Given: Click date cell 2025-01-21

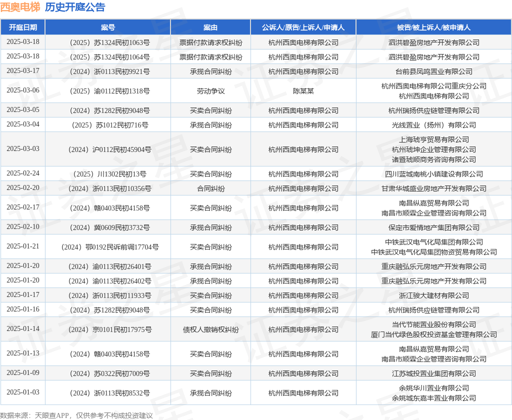Looking at the screenshot, I should click(x=23, y=246).
